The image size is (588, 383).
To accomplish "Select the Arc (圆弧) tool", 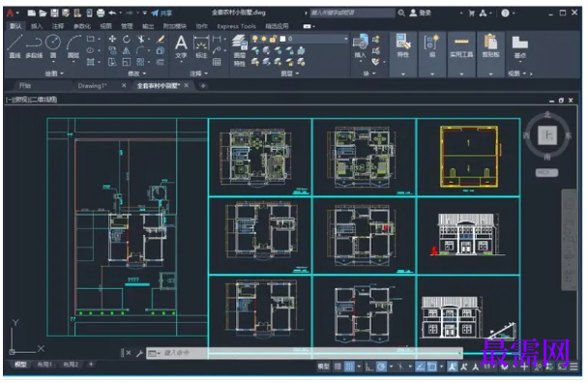I will click(73, 45).
